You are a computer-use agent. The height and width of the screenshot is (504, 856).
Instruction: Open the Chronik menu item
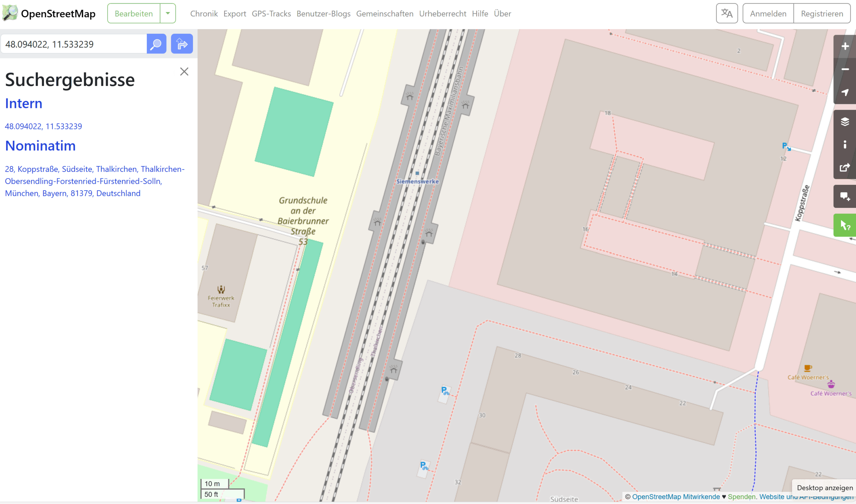pyautogui.click(x=204, y=14)
